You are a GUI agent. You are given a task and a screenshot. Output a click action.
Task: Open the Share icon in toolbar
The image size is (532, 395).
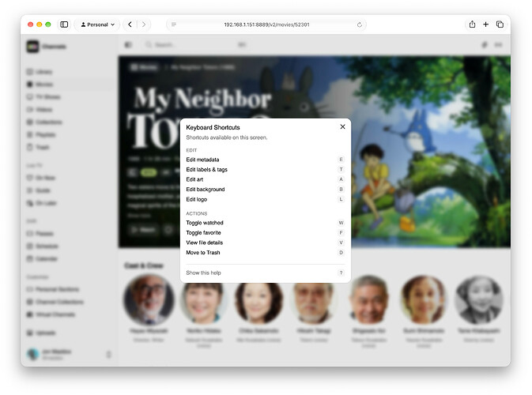point(472,24)
